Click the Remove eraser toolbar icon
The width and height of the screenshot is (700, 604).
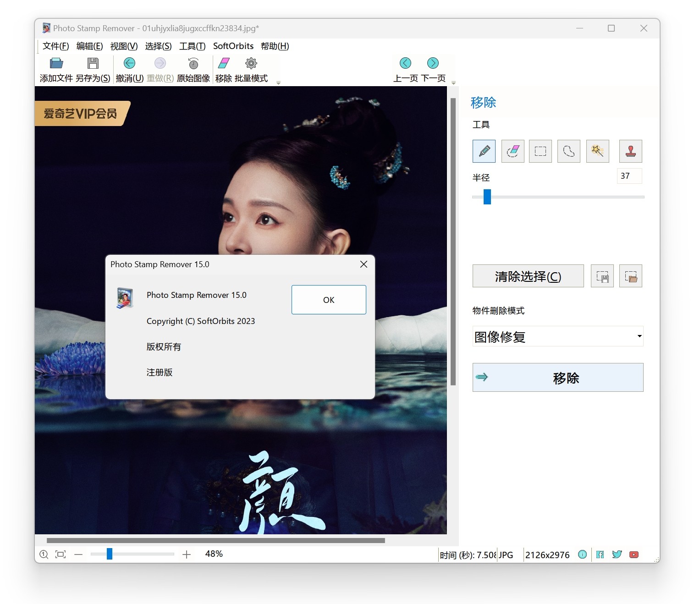tap(224, 63)
